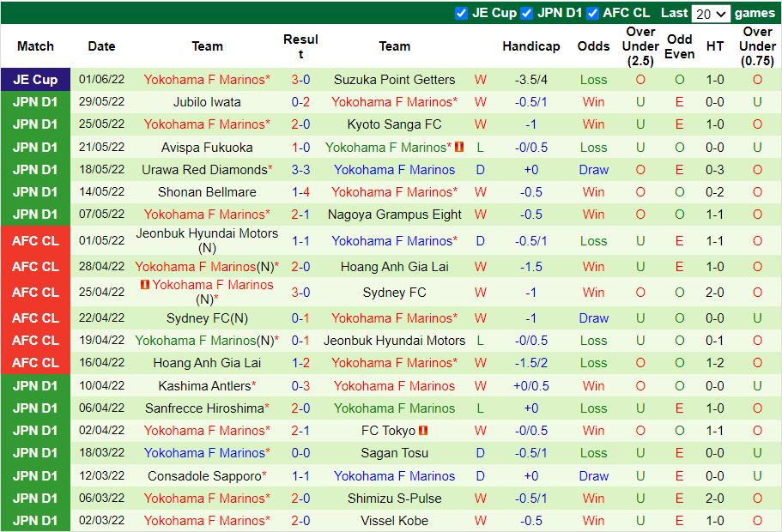
Task: Click AFC CL cell for 16/04/22
Action: pos(35,362)
